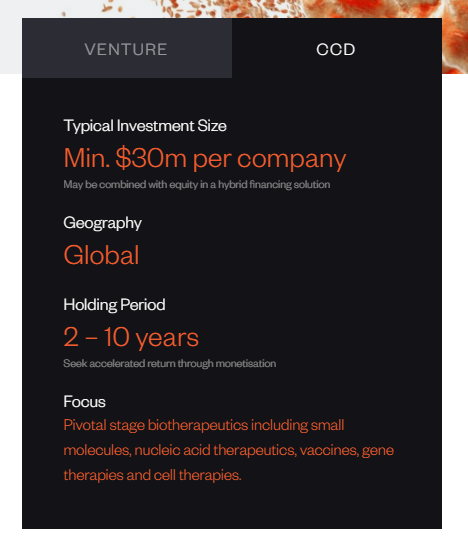Select the CCD tab
This screenshot has width=468, height=538.
pyautogui.click(x=337, y=48)
